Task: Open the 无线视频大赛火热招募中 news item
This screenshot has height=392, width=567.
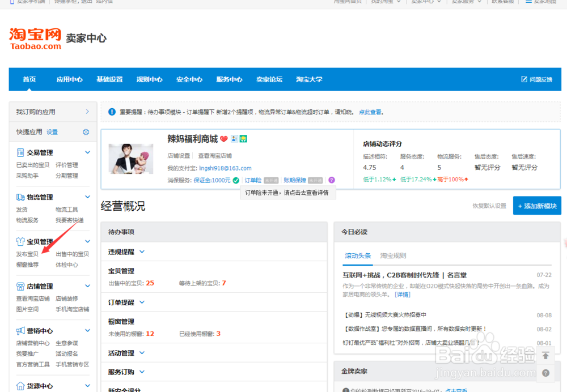Action: (x=385, y=315)
